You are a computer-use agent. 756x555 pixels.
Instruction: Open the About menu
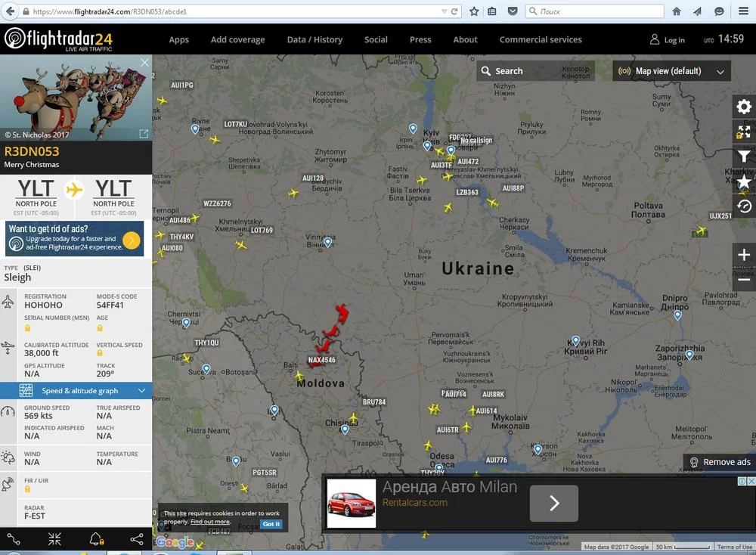pyautogui.click(x=465, y=39)
